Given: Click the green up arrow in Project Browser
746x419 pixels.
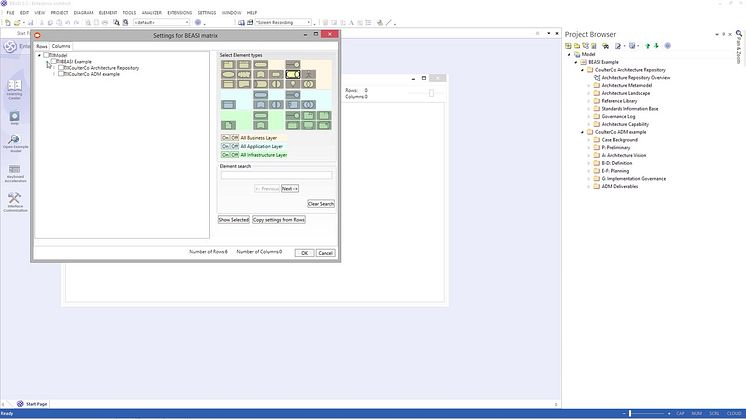Looking at the screenshot, I should 647,46.
